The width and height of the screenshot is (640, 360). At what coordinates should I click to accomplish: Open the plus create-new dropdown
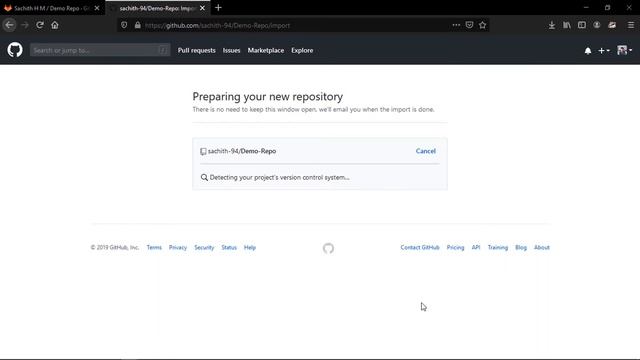(x=604, y=51)
